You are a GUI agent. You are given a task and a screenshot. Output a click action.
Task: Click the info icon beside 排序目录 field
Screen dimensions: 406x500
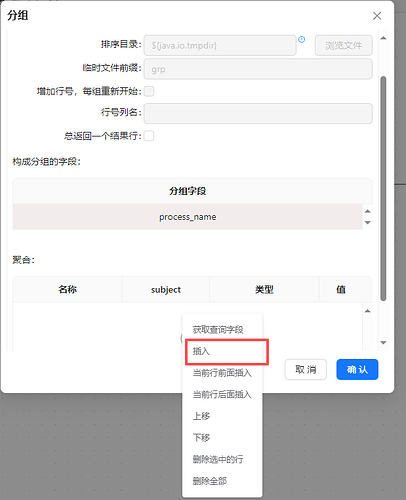tap(302, 39)
